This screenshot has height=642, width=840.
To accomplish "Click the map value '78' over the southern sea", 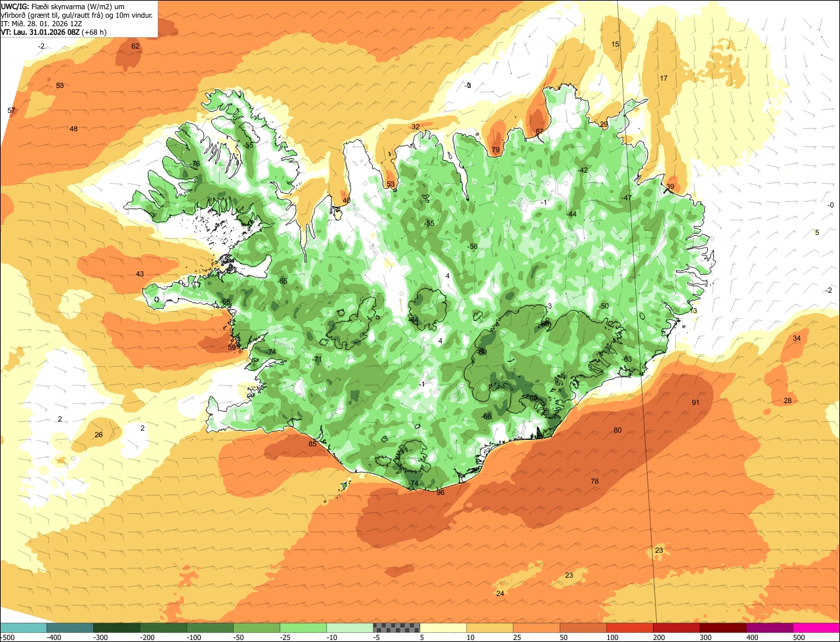I will 595,481.
